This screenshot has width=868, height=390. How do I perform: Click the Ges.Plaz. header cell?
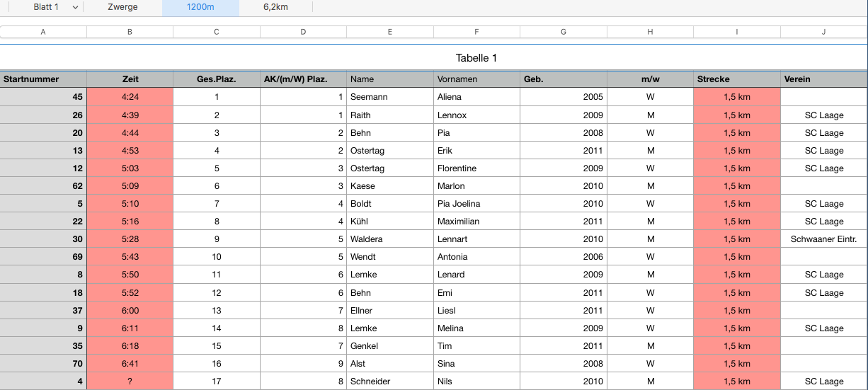pyautogui.click(x=217, y=79)
